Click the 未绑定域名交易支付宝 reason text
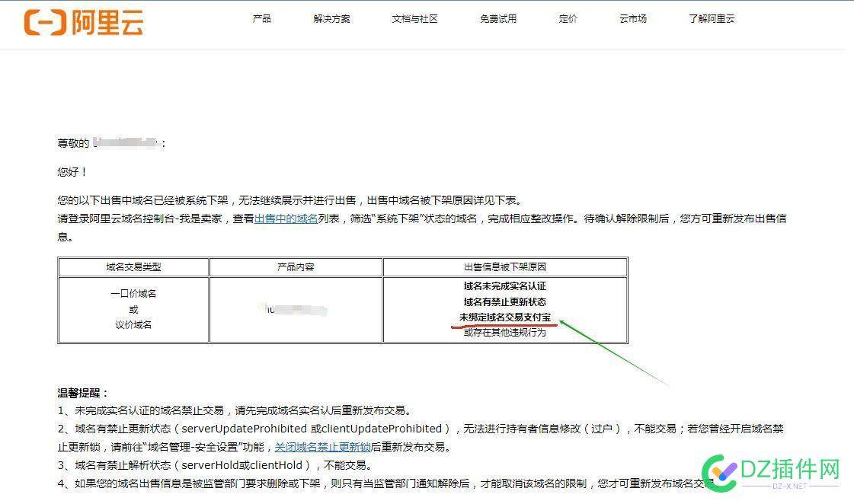 pos(505,317)
